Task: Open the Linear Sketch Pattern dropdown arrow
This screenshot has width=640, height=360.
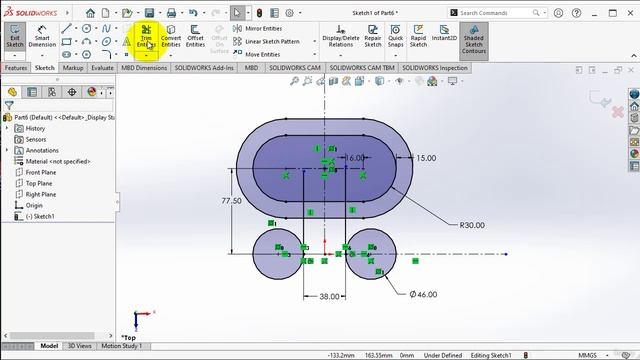Action: pyautogui.click(x=314, y=41)
